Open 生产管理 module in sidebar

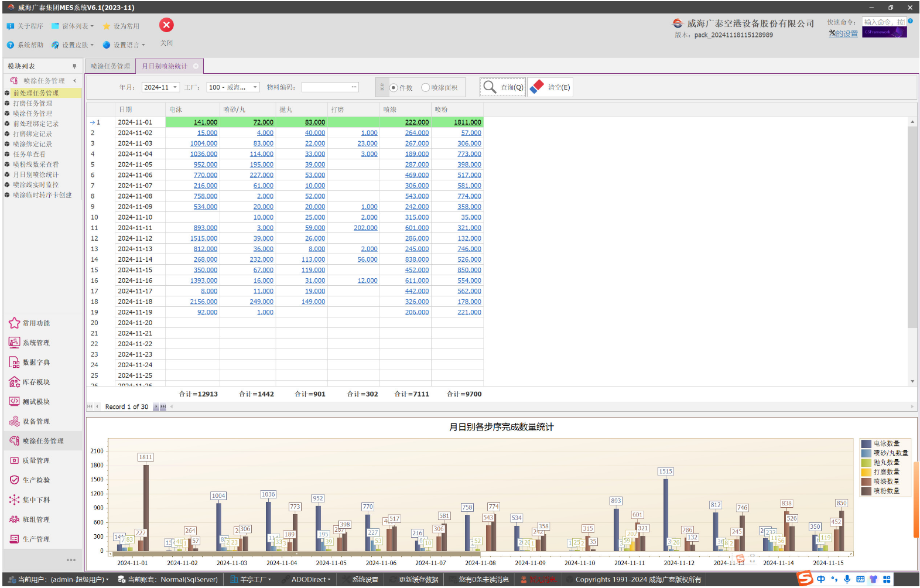(29, 539)
